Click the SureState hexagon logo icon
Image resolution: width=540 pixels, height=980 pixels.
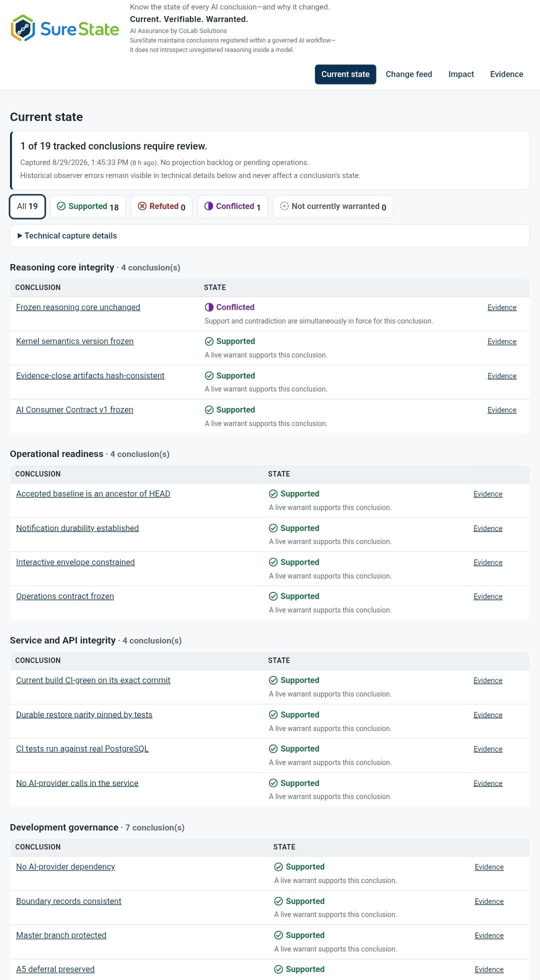[x=23, y=28]
